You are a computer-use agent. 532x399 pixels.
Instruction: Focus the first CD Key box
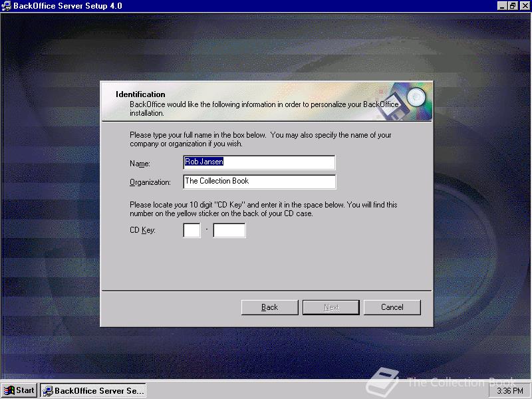[192, 230]
